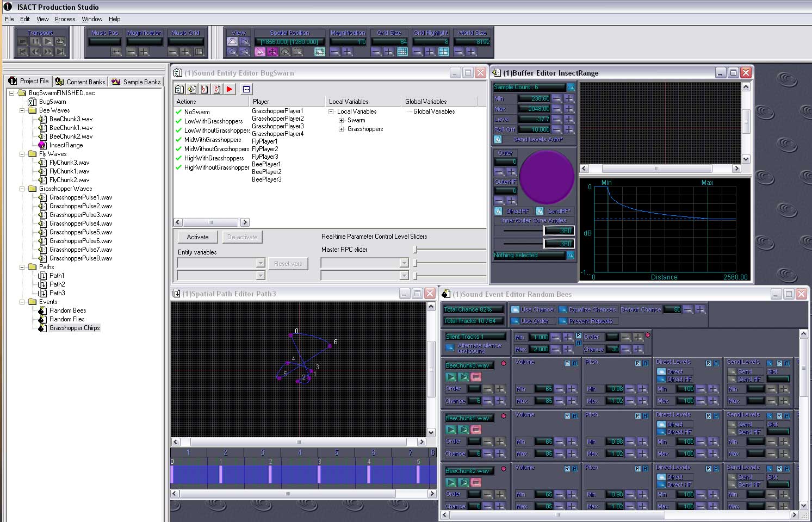
Task: Open the first Entity variables dropdown
Action: [x=260, y=263]
